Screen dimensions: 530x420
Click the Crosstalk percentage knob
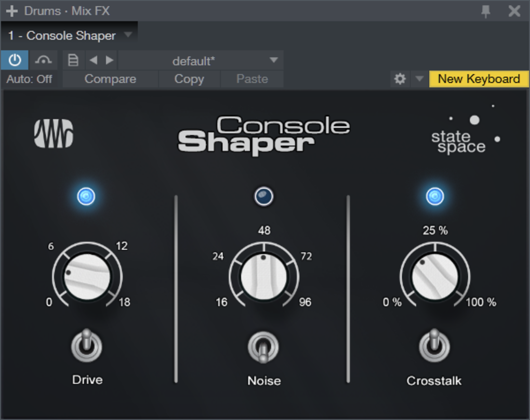(435, 277)
